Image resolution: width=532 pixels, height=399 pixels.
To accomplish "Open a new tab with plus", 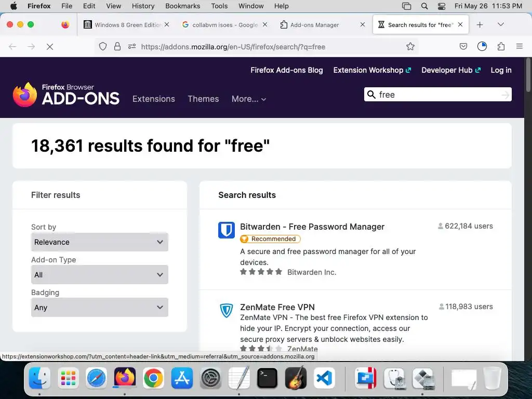I will pos(480,25).
